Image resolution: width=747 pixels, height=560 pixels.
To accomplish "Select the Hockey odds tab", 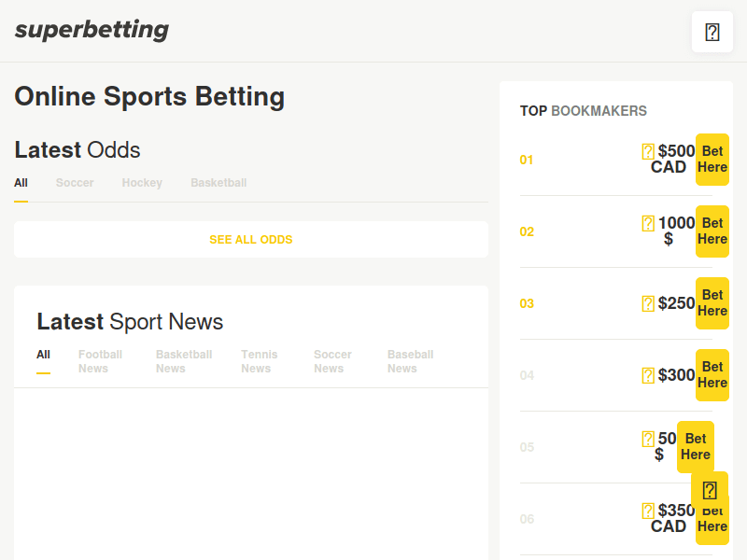I will point(142,183).
